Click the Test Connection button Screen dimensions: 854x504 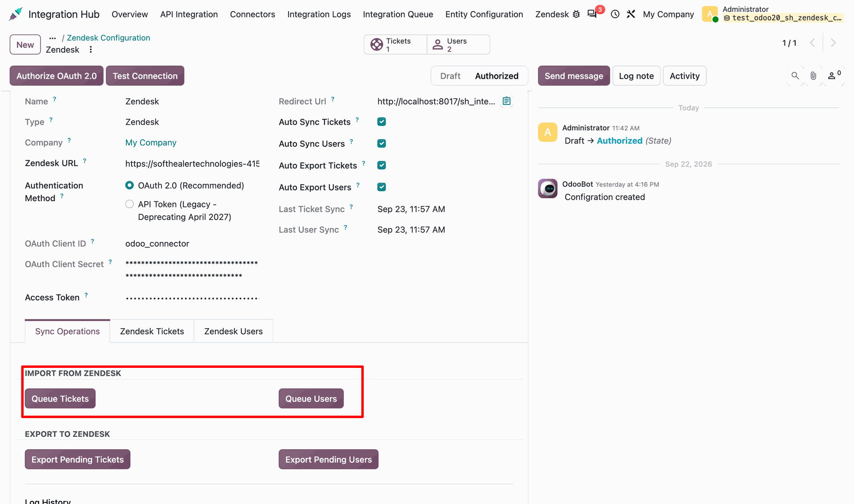[145, 76]
